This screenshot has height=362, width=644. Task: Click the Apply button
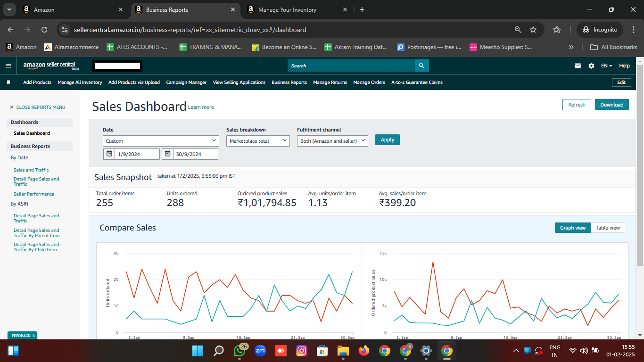(x=387, y=140)
